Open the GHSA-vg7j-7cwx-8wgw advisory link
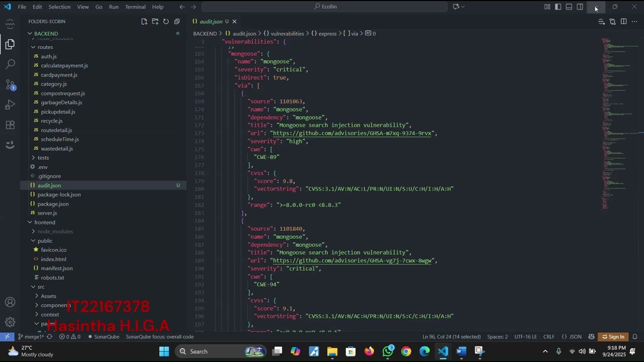The height and width of the screenshot is (362, 644). [352, 260]
